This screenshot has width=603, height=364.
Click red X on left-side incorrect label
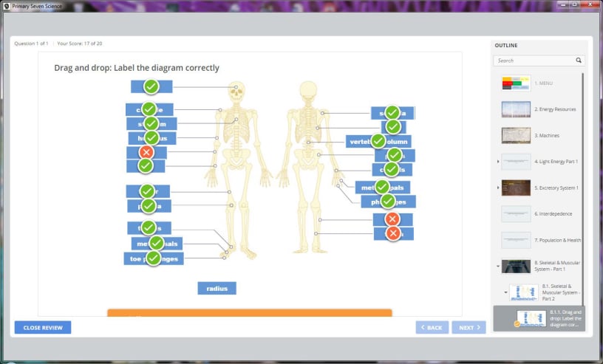[146, 152]
